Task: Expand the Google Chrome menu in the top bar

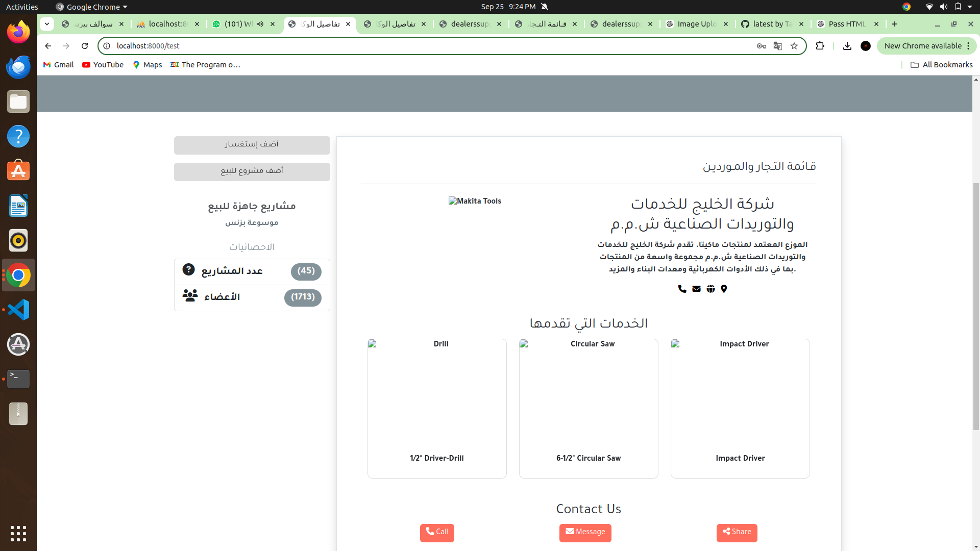Action: click(x=91, y=7)
